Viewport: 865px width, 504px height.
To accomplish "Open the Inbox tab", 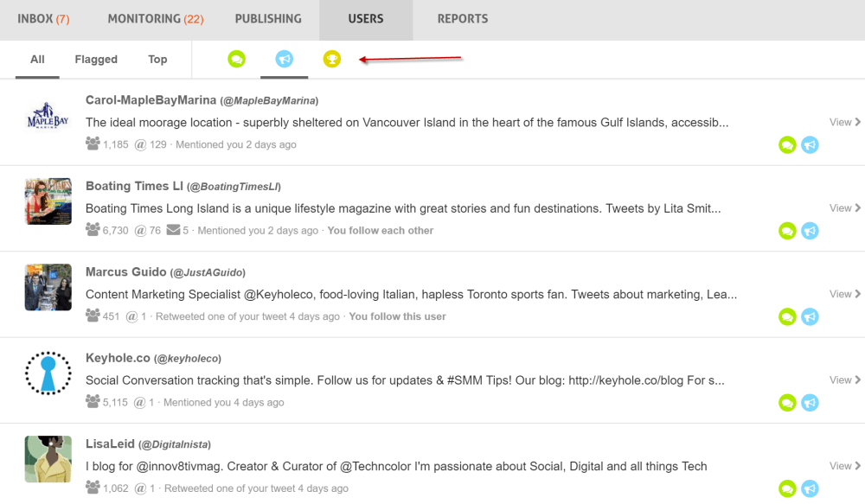I will tap(43, 19).
